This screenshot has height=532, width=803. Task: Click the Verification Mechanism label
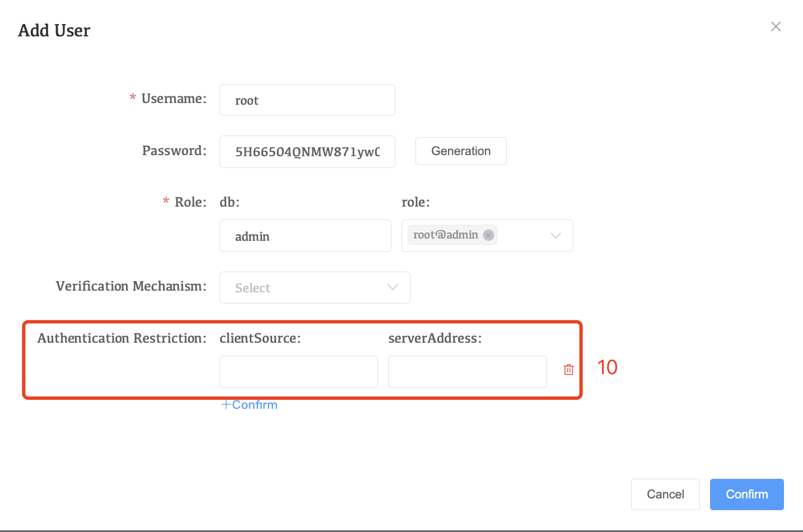[131, 286]
